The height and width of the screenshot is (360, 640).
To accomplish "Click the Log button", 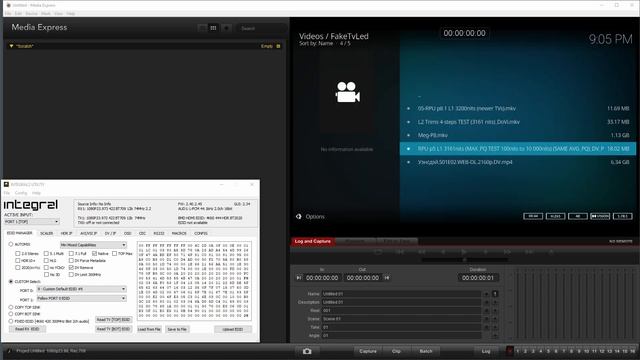I will (x=486, y=351).
